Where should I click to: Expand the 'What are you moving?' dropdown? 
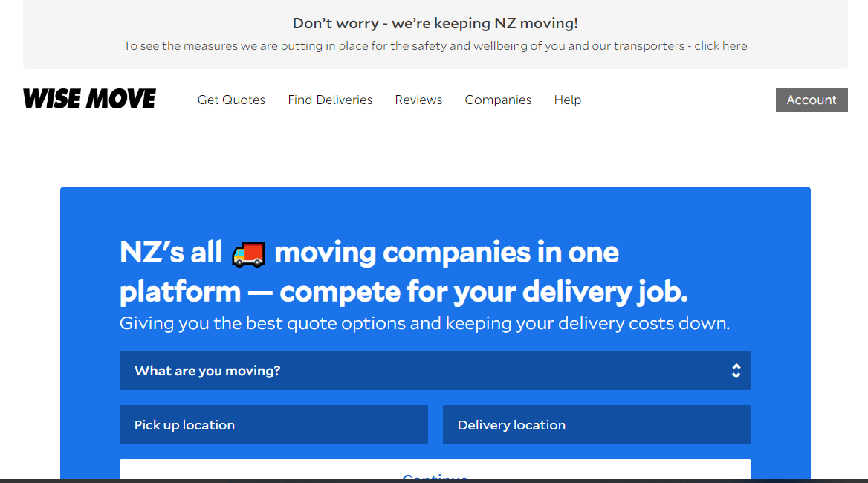pyautogui.click(x=435, y=371)
